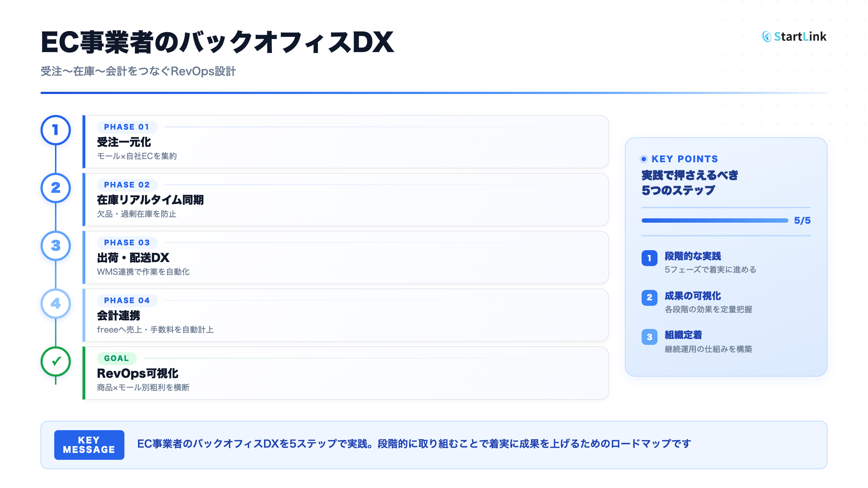Select the 会計連携 phase card
The image size is (868, 488).
(x=345, y=315)
